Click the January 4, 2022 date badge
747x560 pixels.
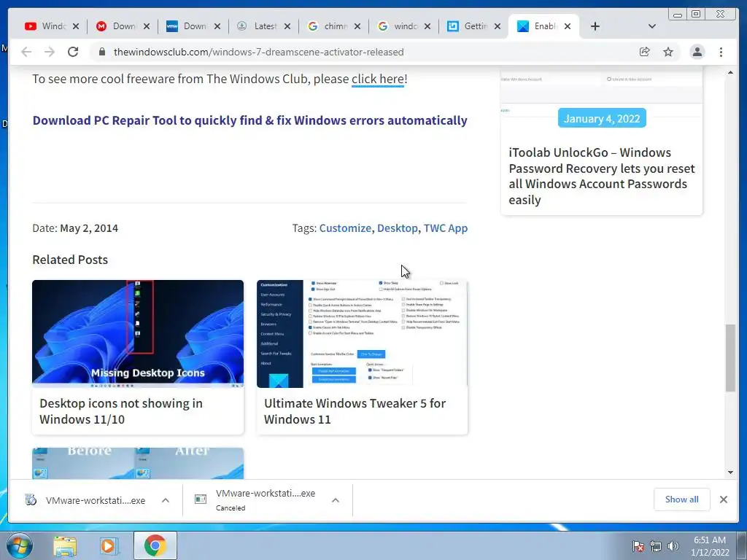[x=602, y=118]
